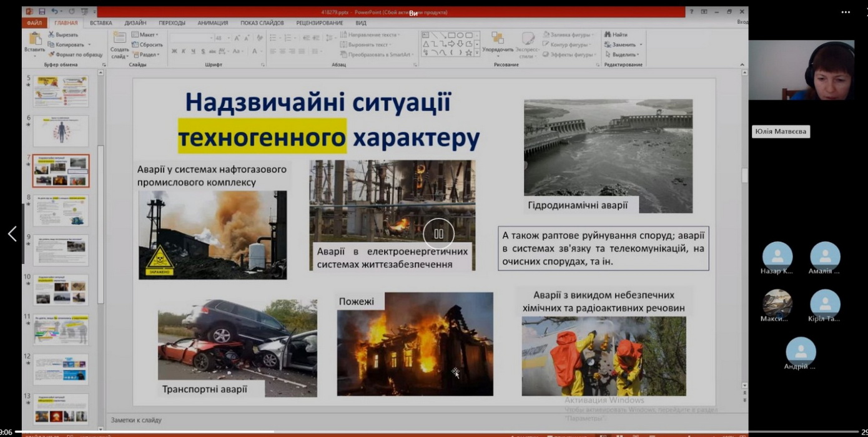
Task: Click the Вставить paste clipboard icon
Action: 35,39
